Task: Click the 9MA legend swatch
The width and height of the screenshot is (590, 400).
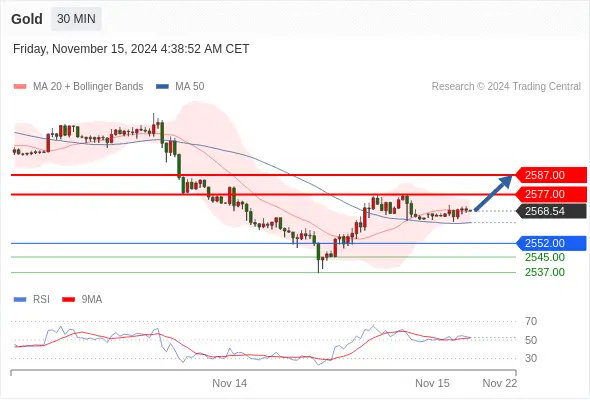Action: [68, 300]
